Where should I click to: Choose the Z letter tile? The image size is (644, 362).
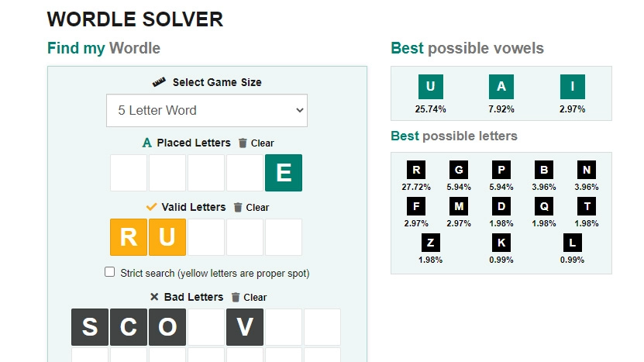coord(430,243)
